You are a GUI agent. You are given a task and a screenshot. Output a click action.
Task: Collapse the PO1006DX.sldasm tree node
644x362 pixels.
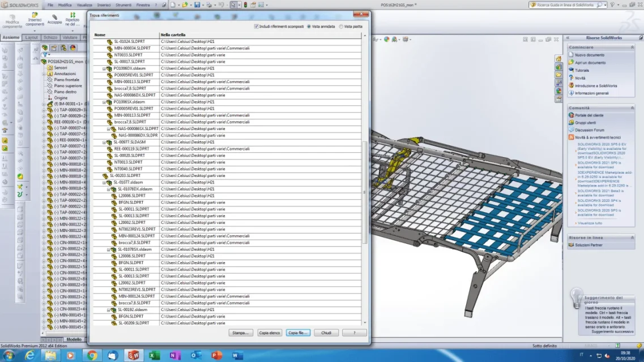pos(104,68)
